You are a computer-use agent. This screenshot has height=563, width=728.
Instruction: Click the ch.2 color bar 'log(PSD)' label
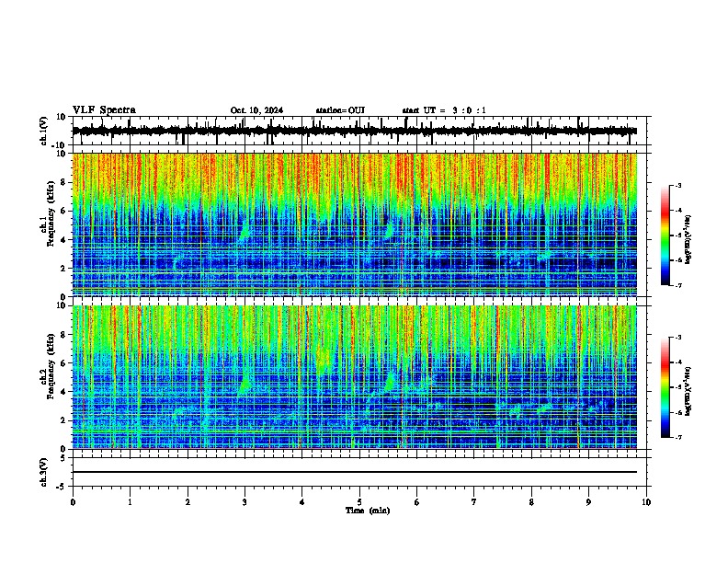click(x=688, y=391)
